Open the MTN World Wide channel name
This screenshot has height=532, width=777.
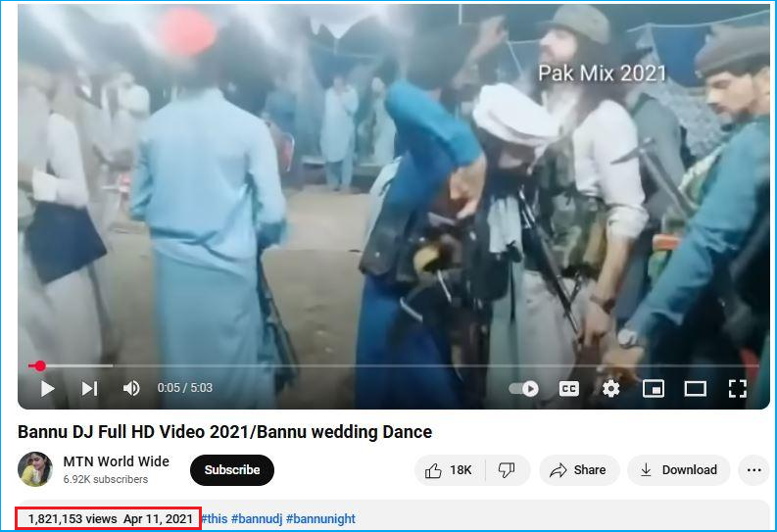click(x=116, y=461)
